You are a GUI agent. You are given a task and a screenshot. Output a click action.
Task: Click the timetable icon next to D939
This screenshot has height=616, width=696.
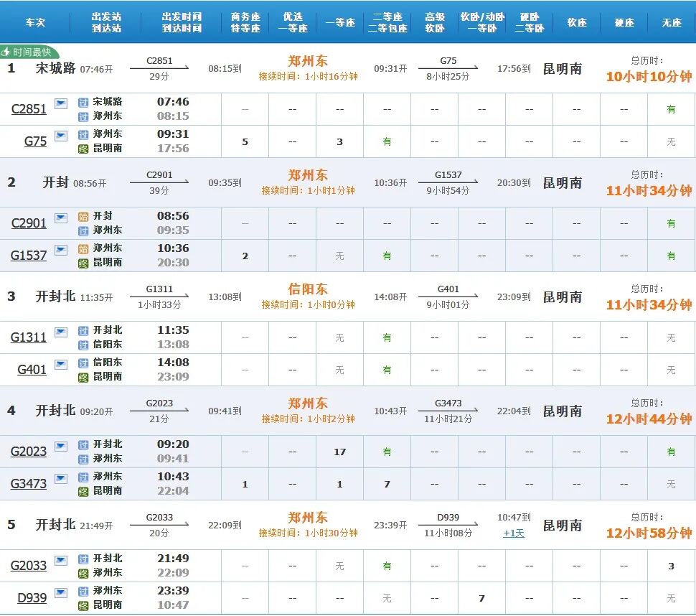pos(61,593)
